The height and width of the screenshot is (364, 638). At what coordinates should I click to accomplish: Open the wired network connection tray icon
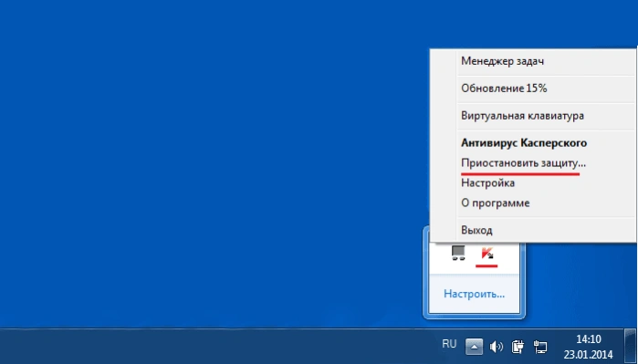(540, 347)
